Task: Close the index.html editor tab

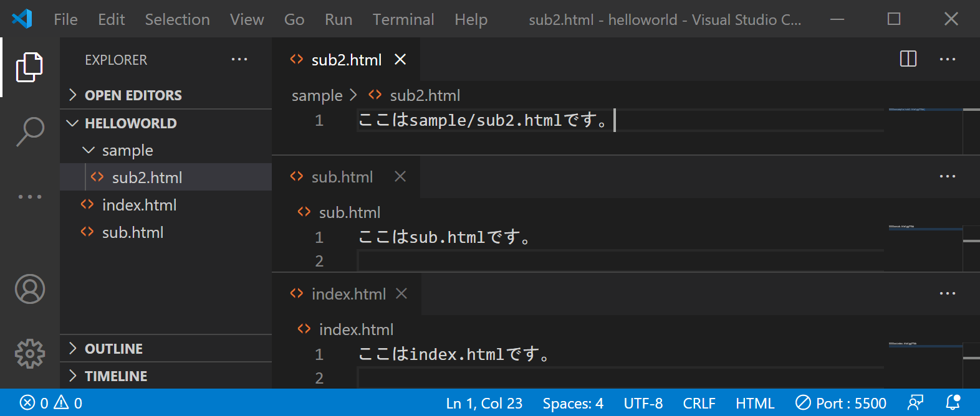Action: click(401, 294)
